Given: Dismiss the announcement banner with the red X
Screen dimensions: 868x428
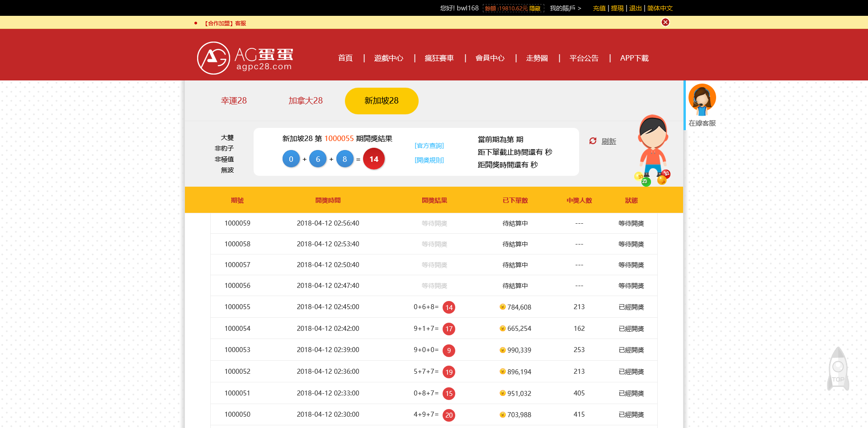Looking at the screenshot, I should [x=665, y=22].
